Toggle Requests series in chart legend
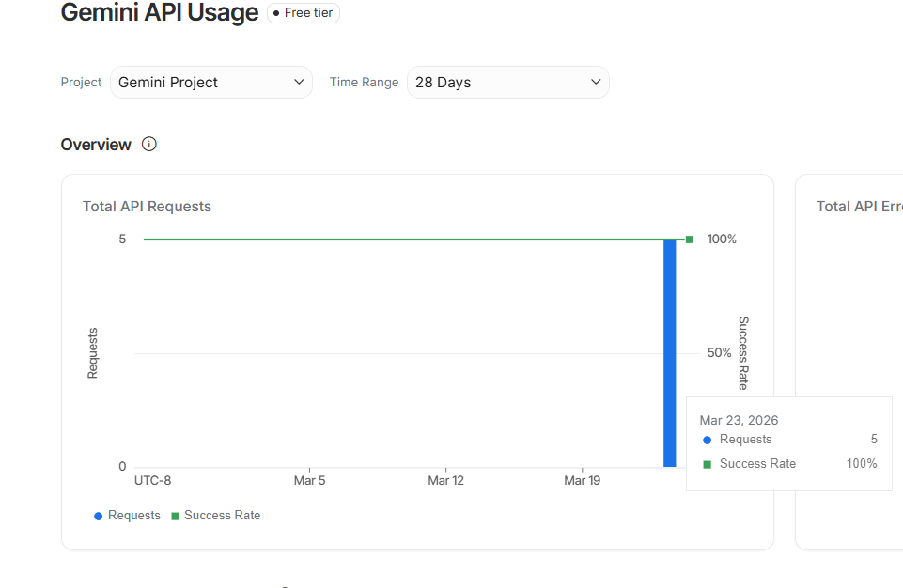The height and width of the screenshot is (588, 903). point(127,516)
